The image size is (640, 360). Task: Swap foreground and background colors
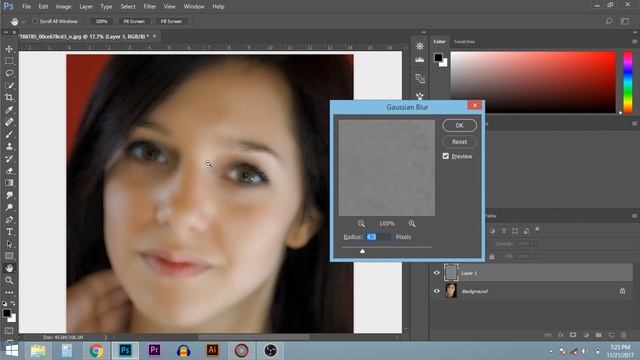(x=13, y=303)
